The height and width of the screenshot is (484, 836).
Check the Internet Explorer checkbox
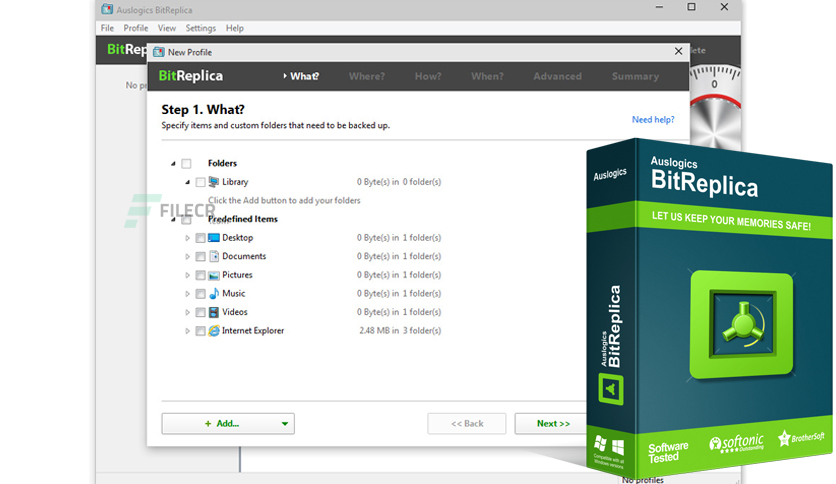[x=200, y=331]
